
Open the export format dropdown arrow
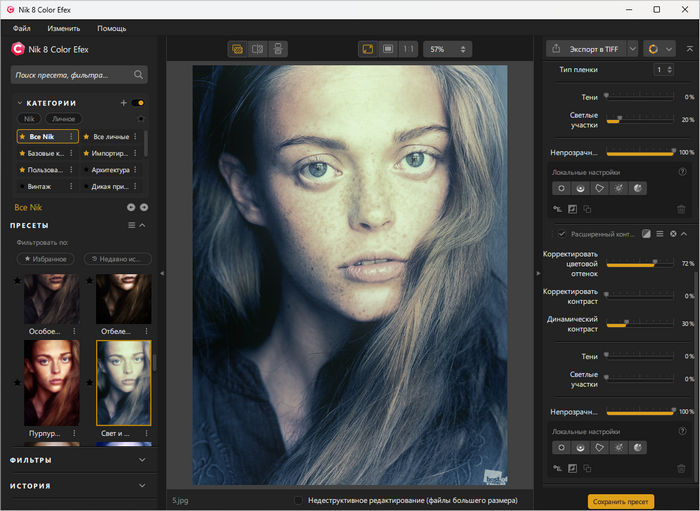click(x=632, y=48)
